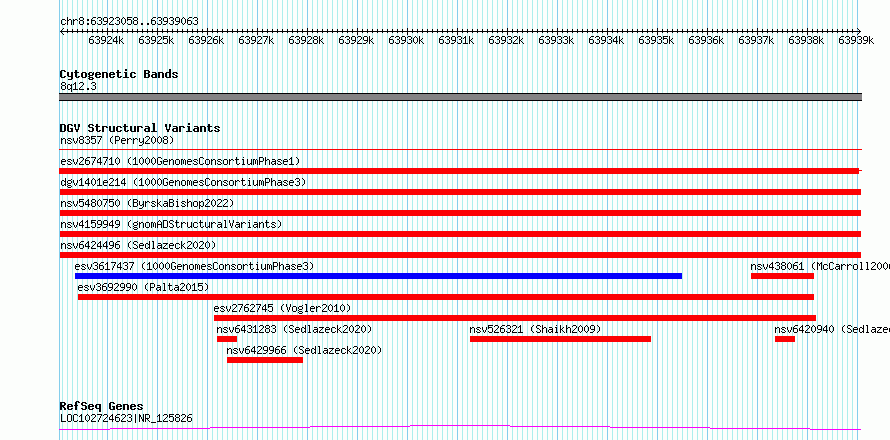This screenshot has width=890, height=440.
Task: Open esv2674710 (1000GenomesConsortiumPhase1) label
Action: [x=180, y=161]
